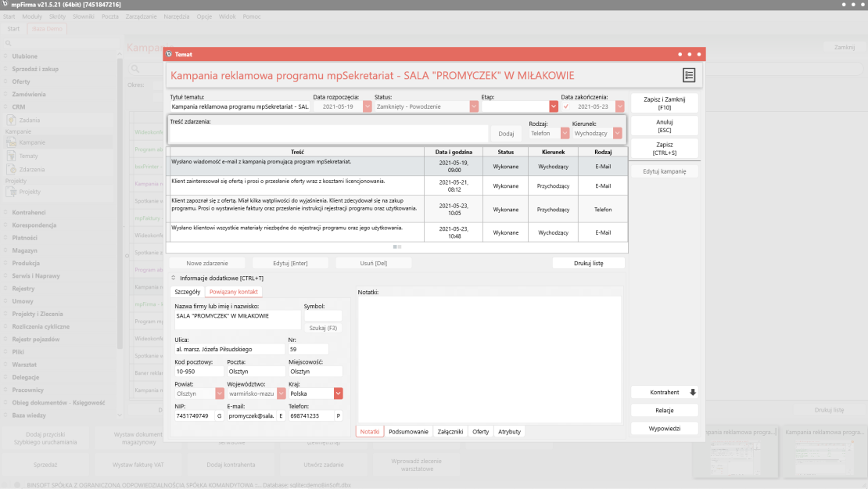The image size is (868, 489).
Task: Click the Zapisz [CTRL+S] button
Action: 664,149
